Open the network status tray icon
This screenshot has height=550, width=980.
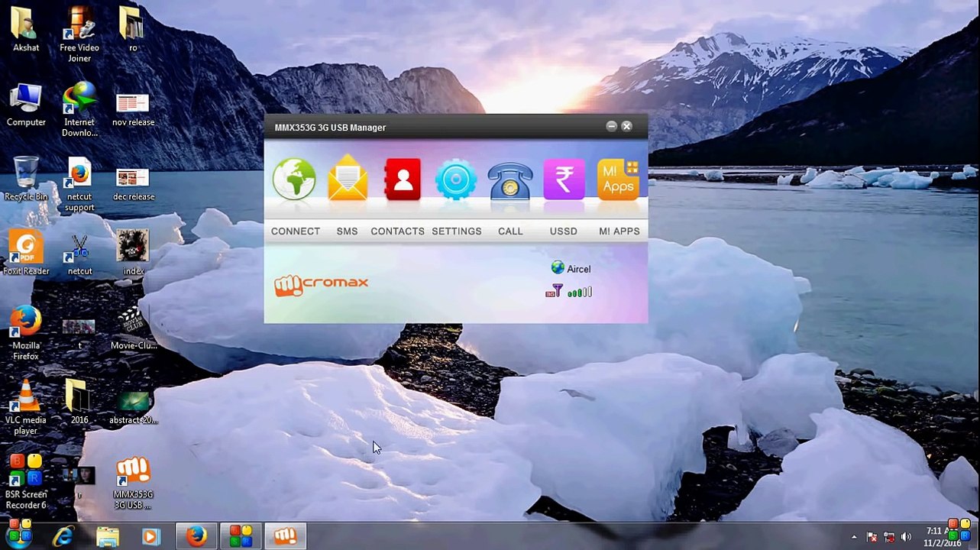[889, 537]
